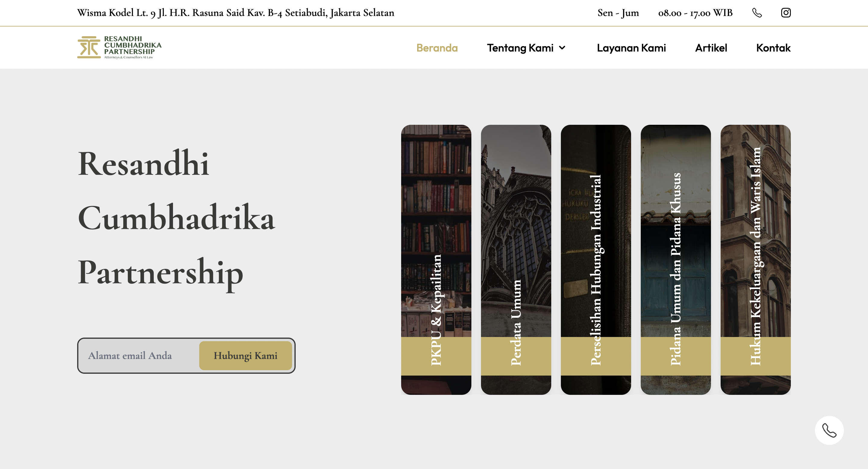Click the phone icon in top bar
Viewport: 868px width, 469px height.
(757, 13)
